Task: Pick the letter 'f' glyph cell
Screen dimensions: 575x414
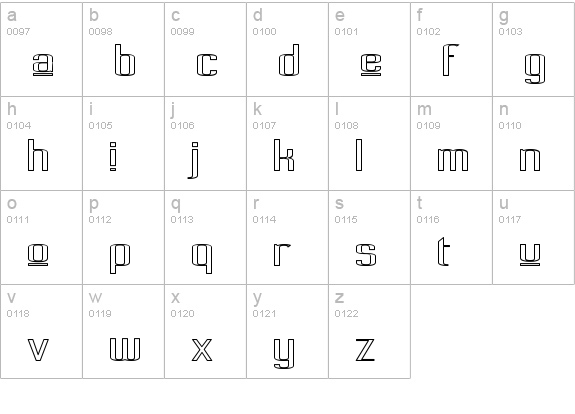Action: tap(451, 50)
